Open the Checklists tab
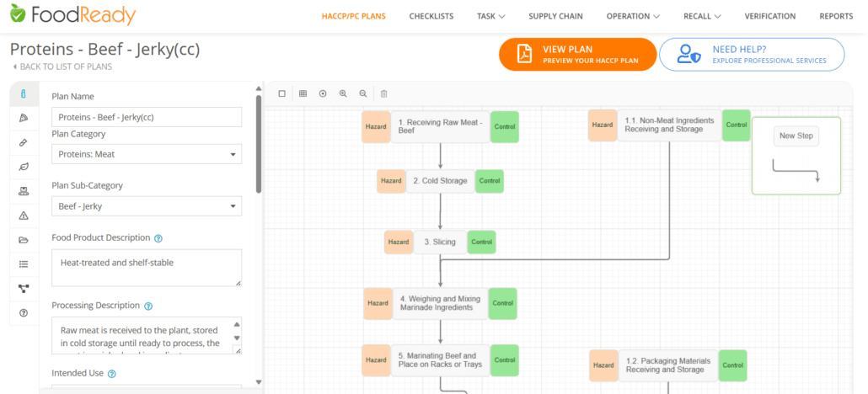This screenshot has width=868, height=394. pos(431,16)
